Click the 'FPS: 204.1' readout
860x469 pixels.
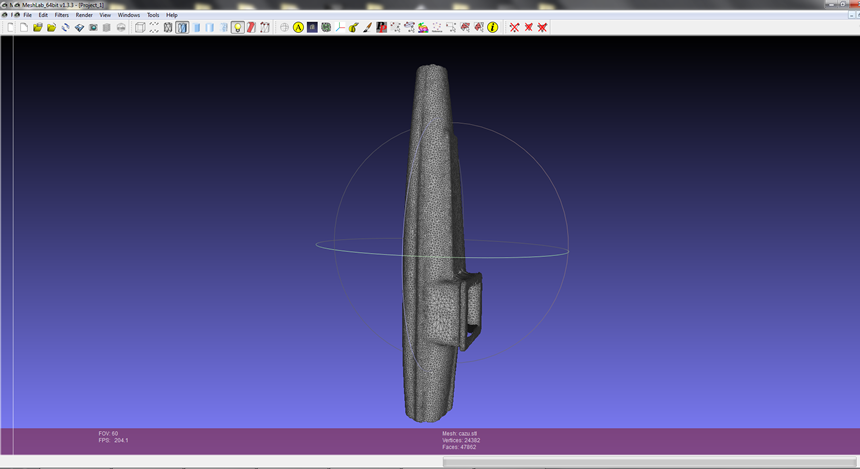coord(114,440)
